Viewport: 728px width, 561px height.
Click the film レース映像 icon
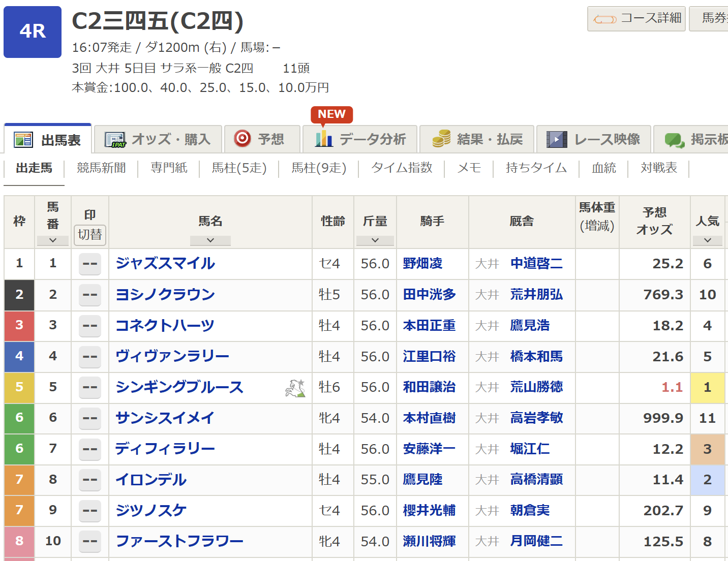557,139
